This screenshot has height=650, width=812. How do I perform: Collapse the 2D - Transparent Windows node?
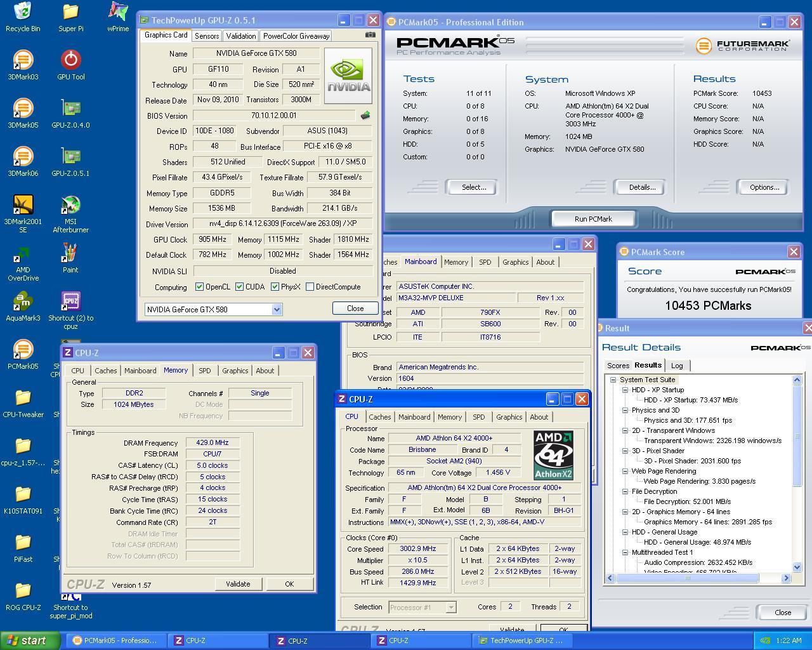[x=625, y=430]
